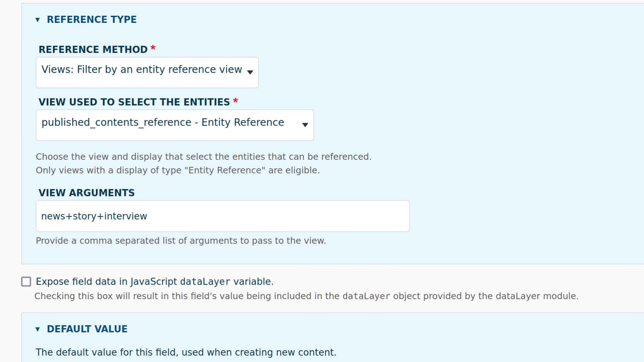
Task: Focus the View Arguments text field
Action: (223, 216)
